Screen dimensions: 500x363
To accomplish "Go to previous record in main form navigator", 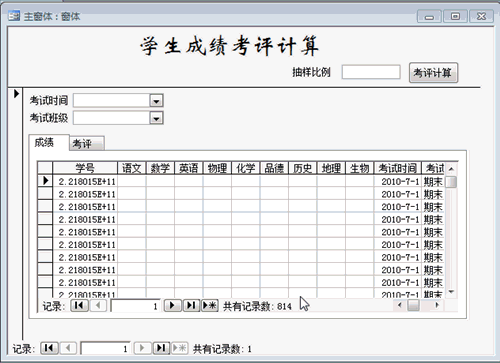I will point(68,348).
